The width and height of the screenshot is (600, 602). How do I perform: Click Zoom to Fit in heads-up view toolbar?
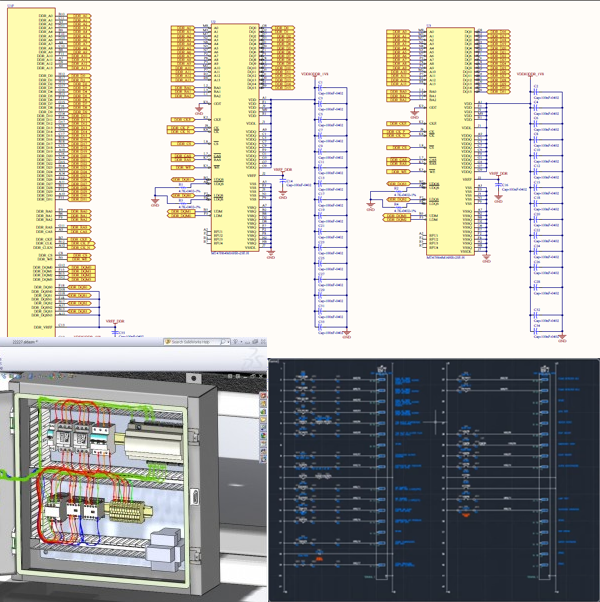(4, 376)
